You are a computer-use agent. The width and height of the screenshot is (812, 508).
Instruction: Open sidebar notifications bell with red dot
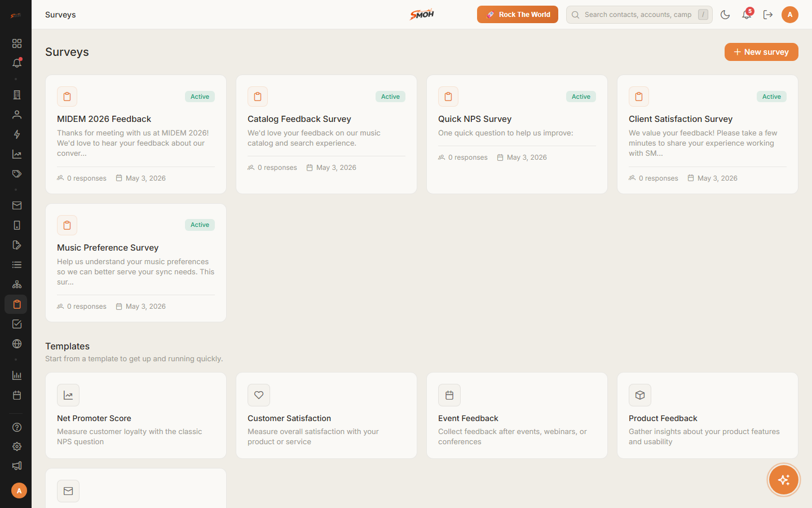click(x=17, y=63)
